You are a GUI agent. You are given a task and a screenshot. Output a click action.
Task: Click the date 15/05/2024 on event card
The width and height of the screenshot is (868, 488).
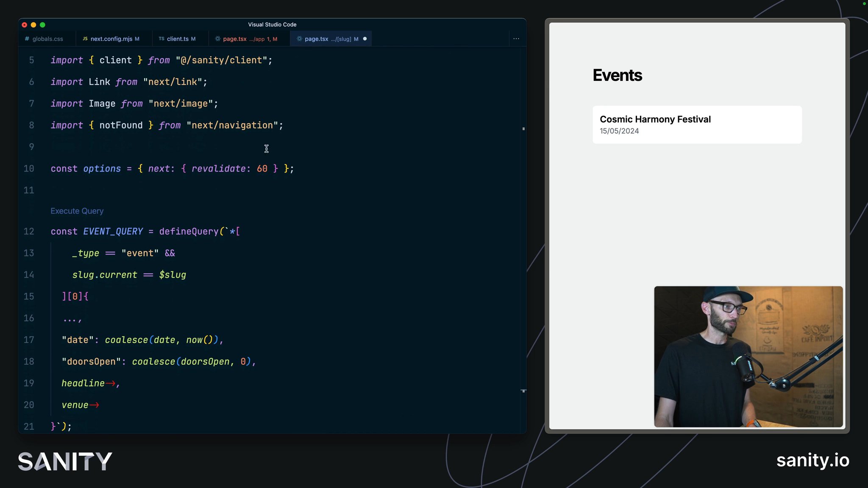point(619,131)
